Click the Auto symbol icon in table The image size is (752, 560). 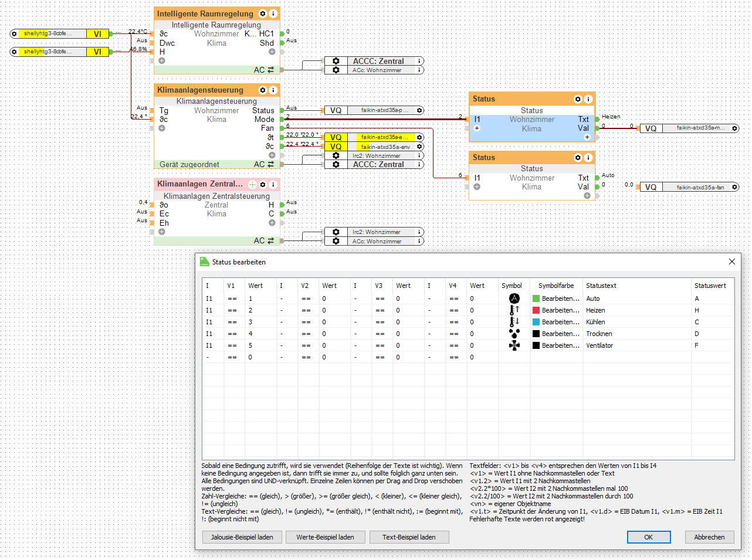pos(514,298)
